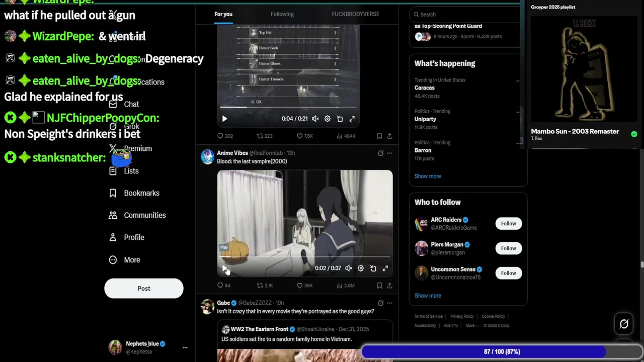
Task: Open Bookmarks in the sidebar
Action: tap(134, 193)
